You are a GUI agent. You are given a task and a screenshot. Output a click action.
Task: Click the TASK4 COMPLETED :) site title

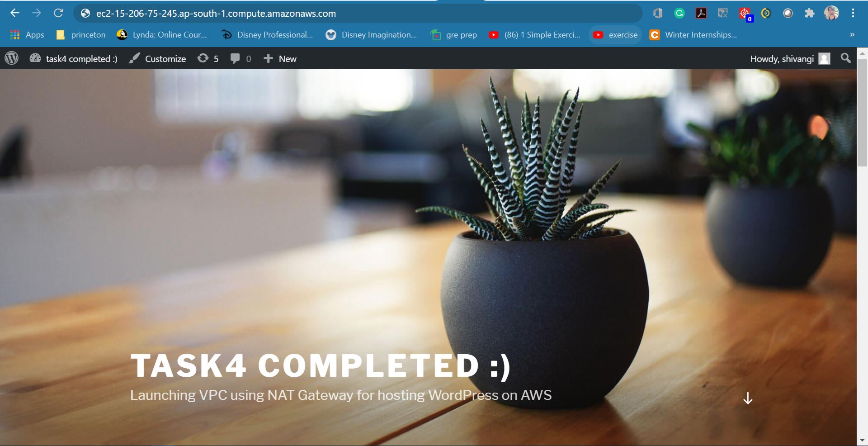[x=321, y=365]
